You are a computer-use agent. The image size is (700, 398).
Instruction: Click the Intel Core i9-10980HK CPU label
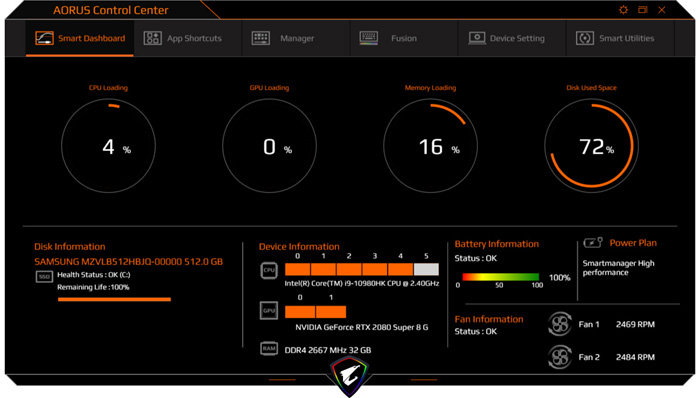[x=362, y=283]
